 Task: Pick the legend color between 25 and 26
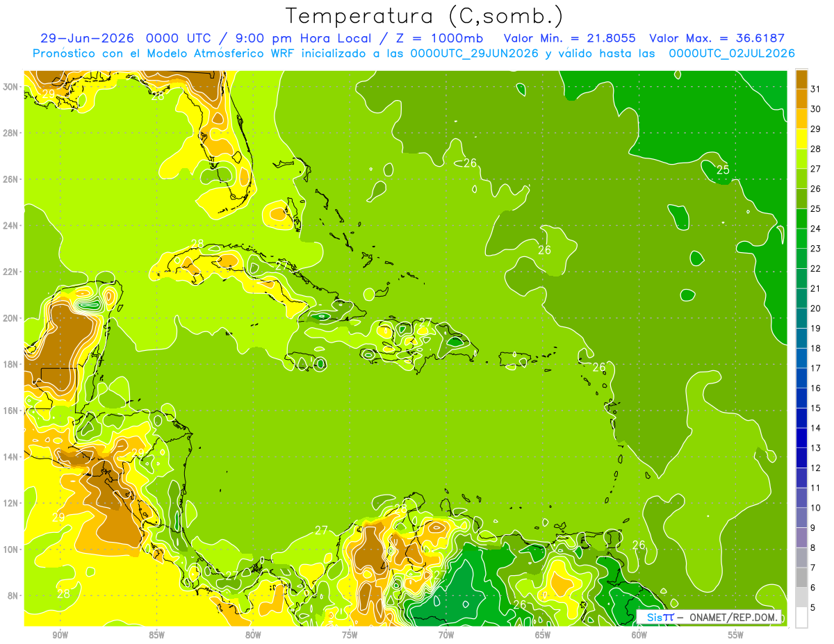point(801,199)
